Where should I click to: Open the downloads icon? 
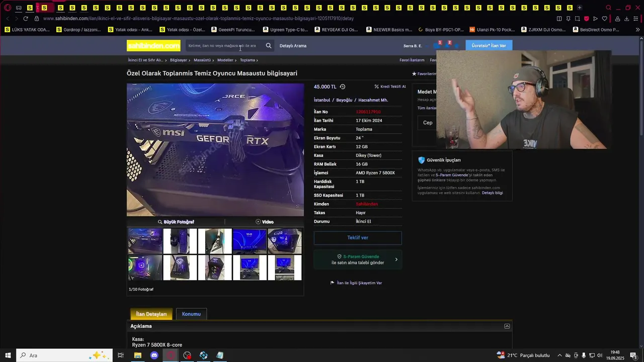[x=626, y=19]
